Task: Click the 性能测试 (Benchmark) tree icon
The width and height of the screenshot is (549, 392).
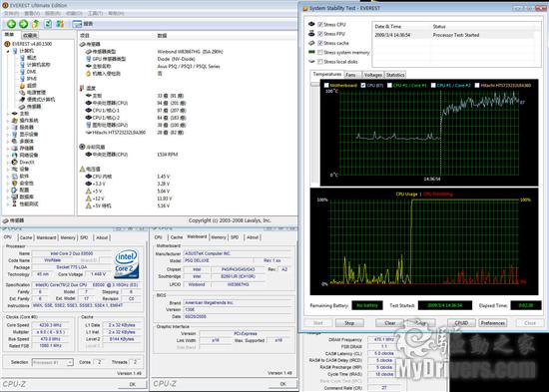Action: pyautogui.click(x=14, y=203)
